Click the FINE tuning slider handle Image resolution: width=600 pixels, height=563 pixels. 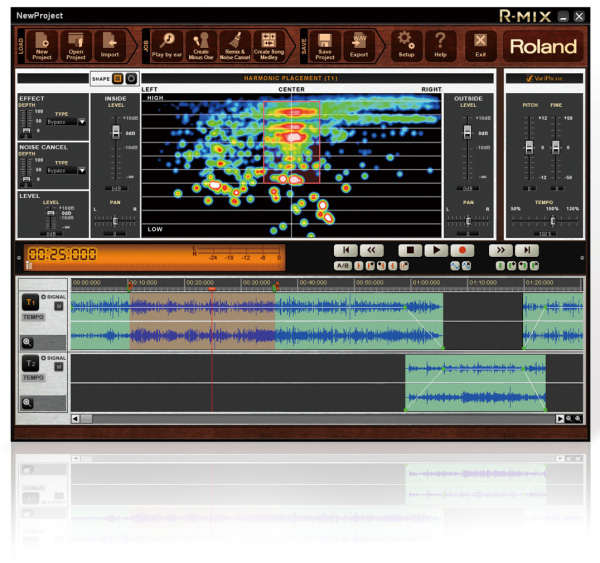(556, 147)
